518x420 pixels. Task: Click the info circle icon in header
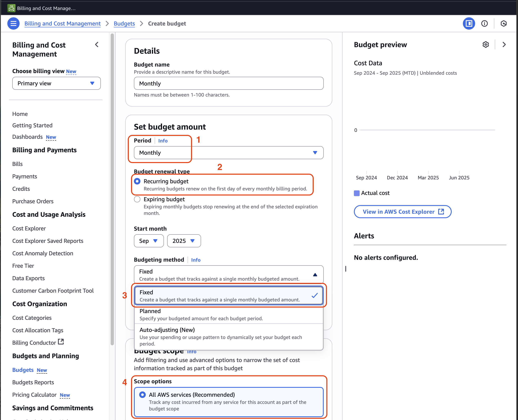click(484, 23)
